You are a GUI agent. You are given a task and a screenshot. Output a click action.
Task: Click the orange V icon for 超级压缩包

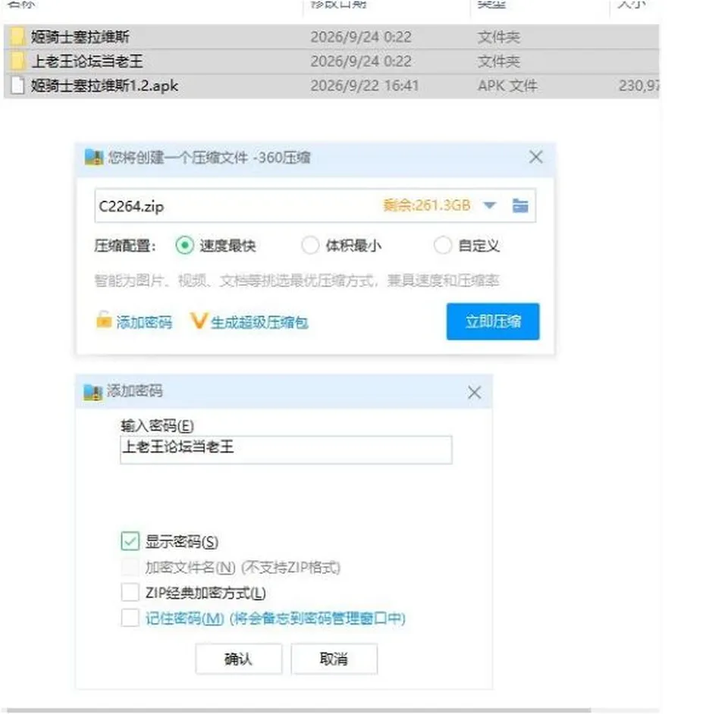tap(198, 321)
